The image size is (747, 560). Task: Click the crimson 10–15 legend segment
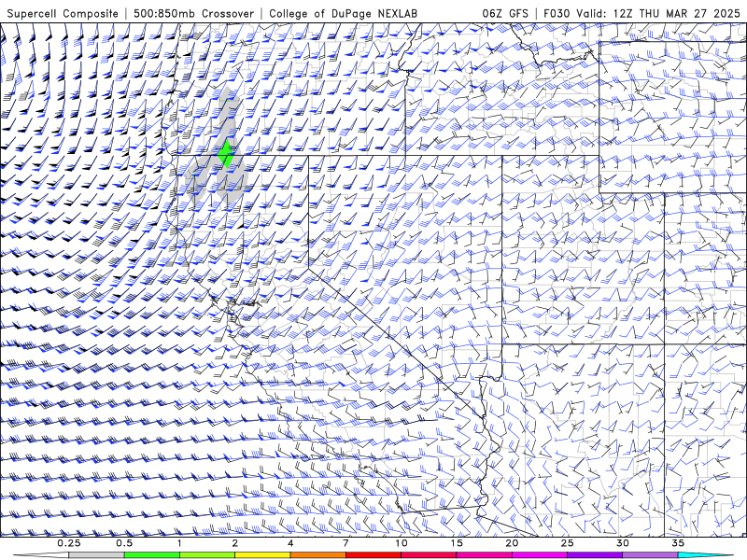429,555
